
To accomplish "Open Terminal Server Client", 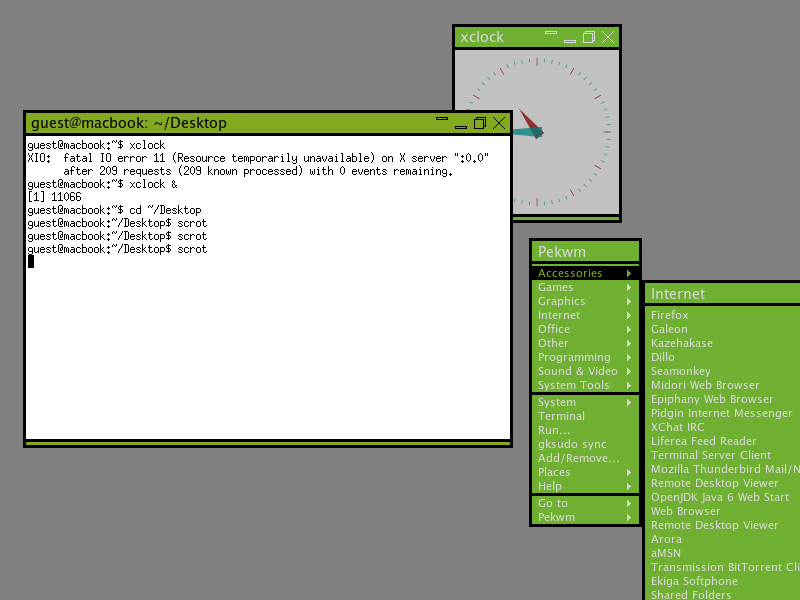I will pos(722,456).
